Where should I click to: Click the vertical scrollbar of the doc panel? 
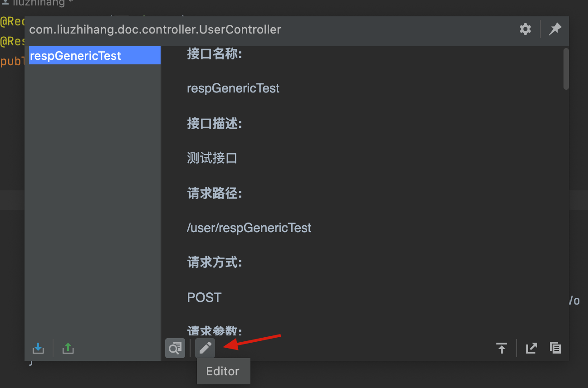(566, 69)
